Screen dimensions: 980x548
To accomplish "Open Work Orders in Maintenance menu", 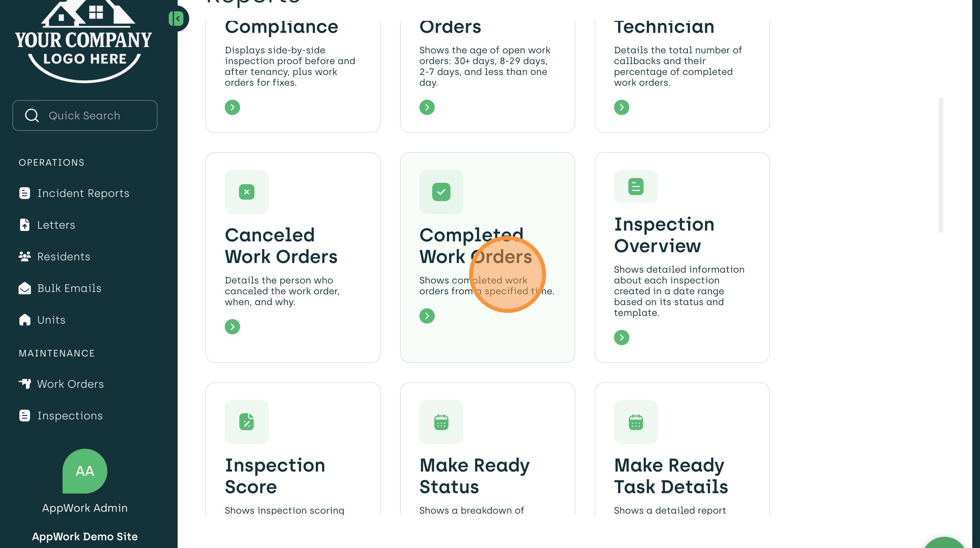I will (70, 384).
